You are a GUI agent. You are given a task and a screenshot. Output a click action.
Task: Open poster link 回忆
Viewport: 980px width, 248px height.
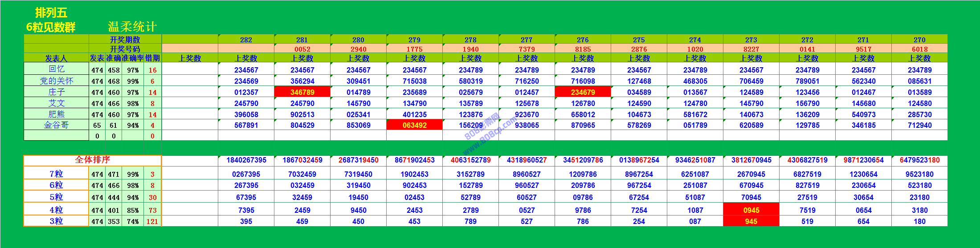pos(57,69)
